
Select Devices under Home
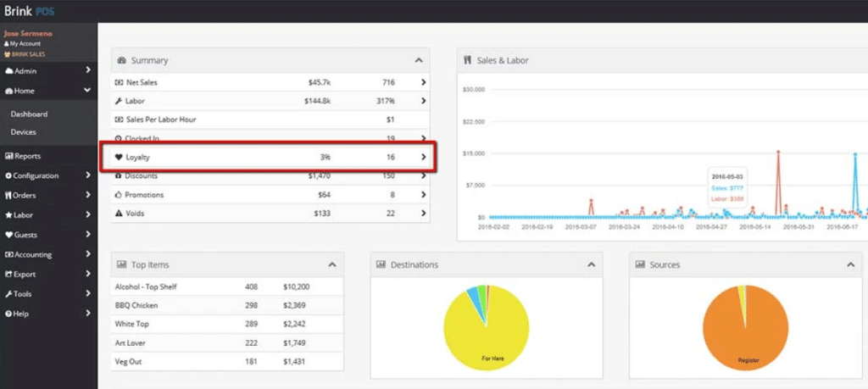coord(24,132)
